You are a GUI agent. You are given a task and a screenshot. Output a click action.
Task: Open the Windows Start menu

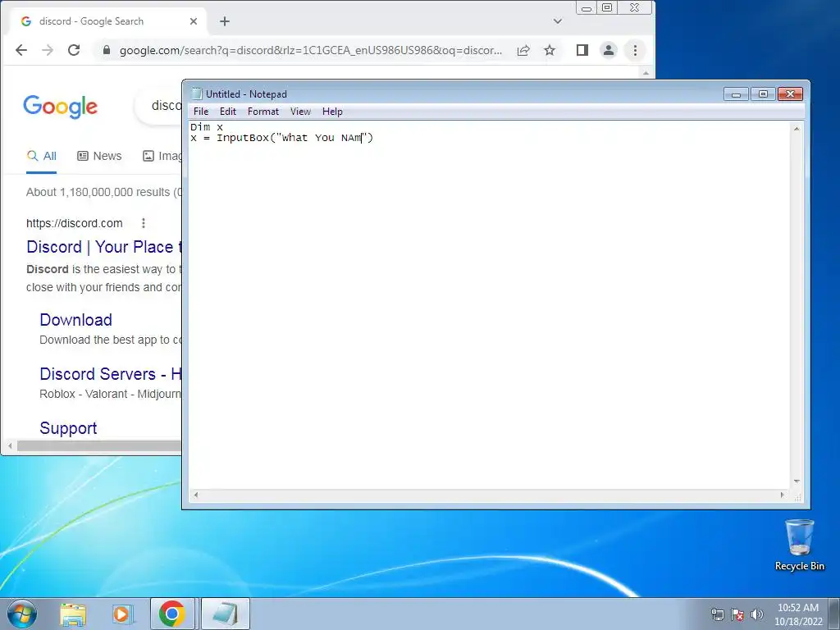(21, 614)
